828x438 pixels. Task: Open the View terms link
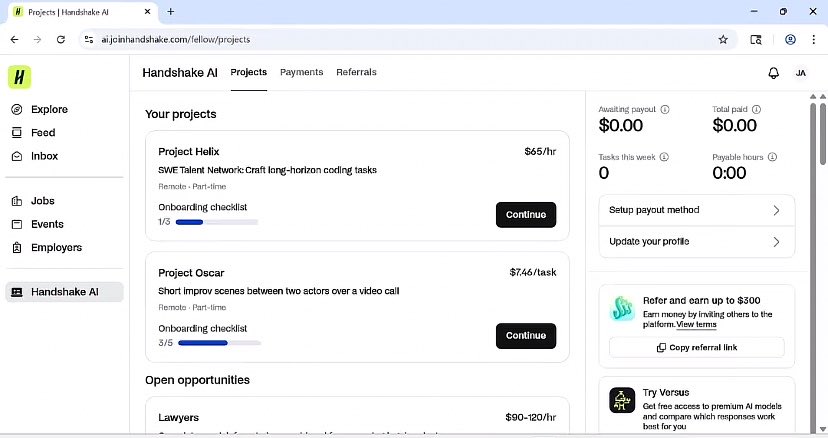(x=697, y=324)
